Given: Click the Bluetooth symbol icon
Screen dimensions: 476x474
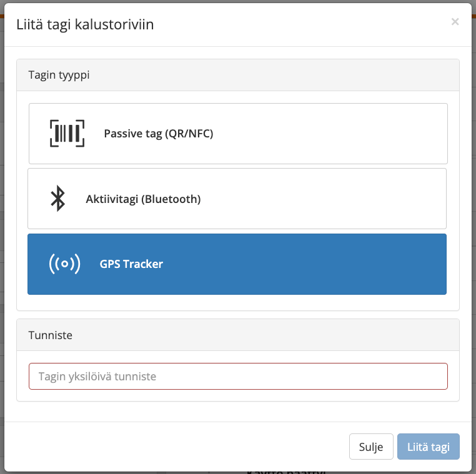Looking at the screenshot, I should (57, 199).
